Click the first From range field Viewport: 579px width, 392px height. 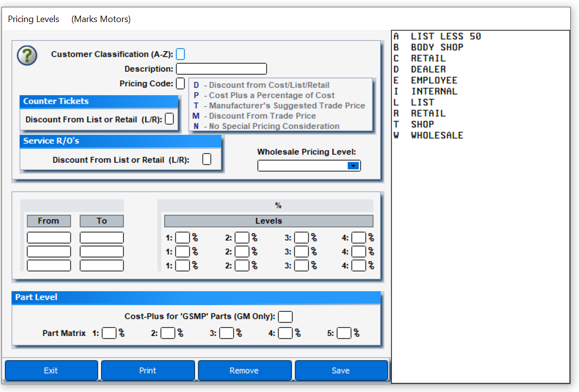click(48, 237)
